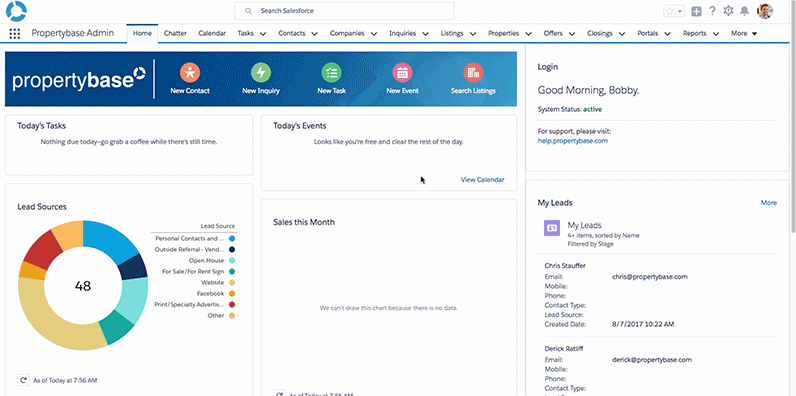
Task: Click the View Calendar link
Action: click(x=482, y=180)
